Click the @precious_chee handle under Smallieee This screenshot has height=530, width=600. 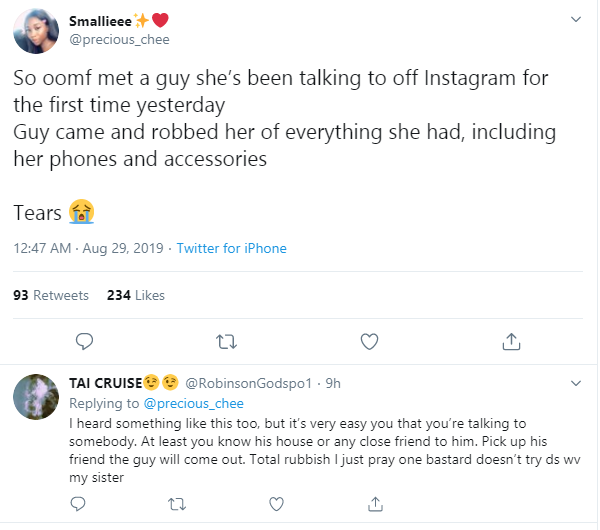pyautogui.click(x=118, y=40)
